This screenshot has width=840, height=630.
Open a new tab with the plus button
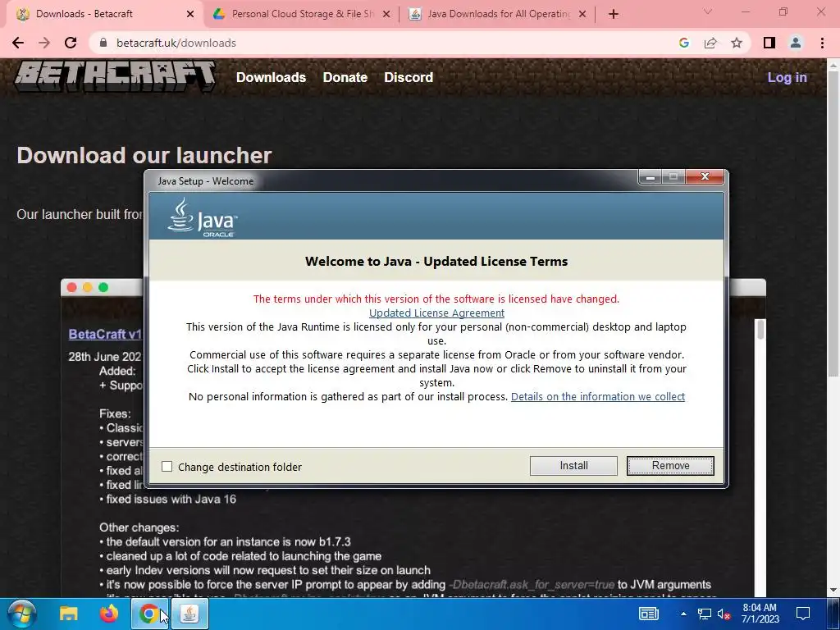coord(614,14)
